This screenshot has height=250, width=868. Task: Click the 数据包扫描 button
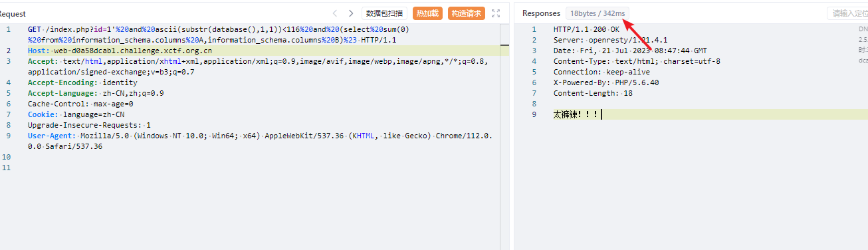pos(385,13)
